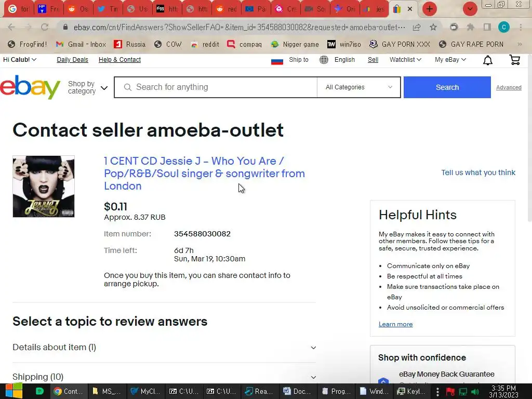Expand the Details about item (1) topic
Viewport: 532px width, 399px height.
[x=164, y=348]
